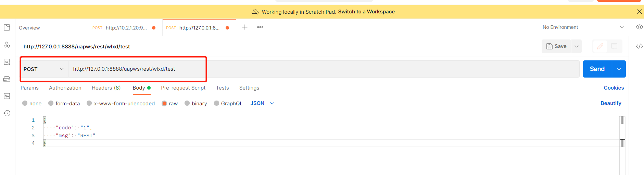Select the binary radio button
Screen dimensions: 644x175
point(187,103)
